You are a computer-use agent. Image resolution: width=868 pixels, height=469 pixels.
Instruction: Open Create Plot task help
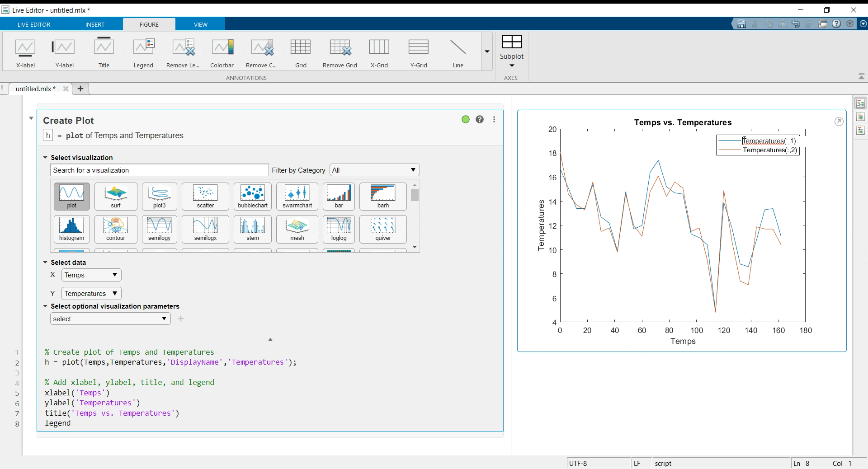[x=480, y=119]
